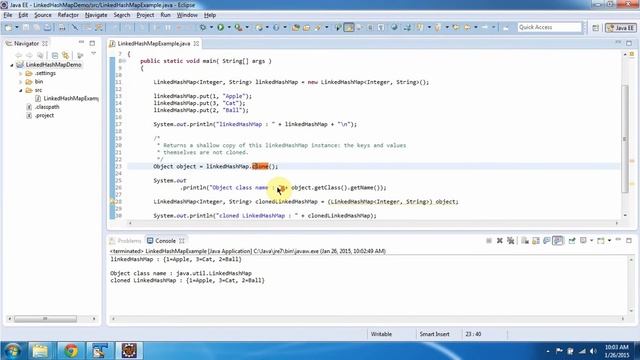Click the volume speaker tray icon
The height and width of the screenshot is (360, 640).
point(593,351)
